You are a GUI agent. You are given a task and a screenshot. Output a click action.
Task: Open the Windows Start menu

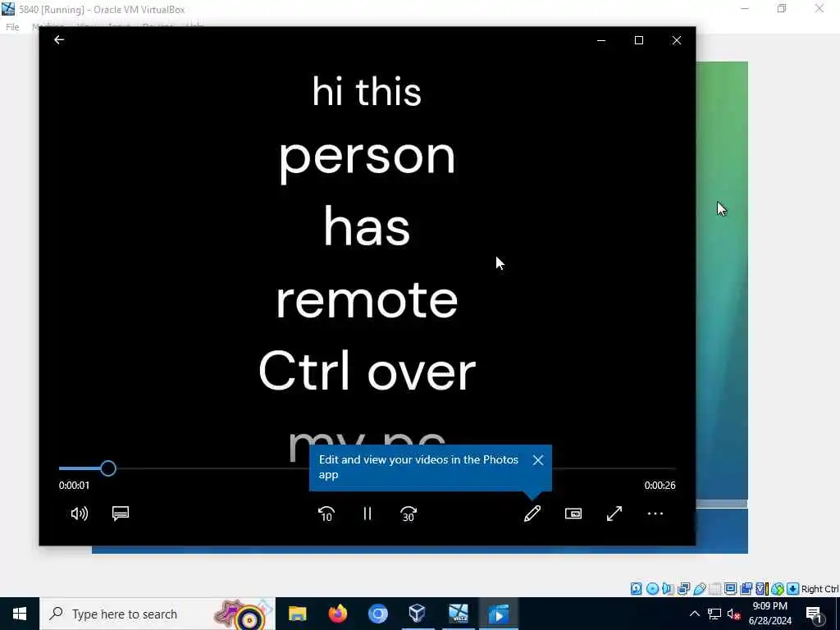click(20, 614)
